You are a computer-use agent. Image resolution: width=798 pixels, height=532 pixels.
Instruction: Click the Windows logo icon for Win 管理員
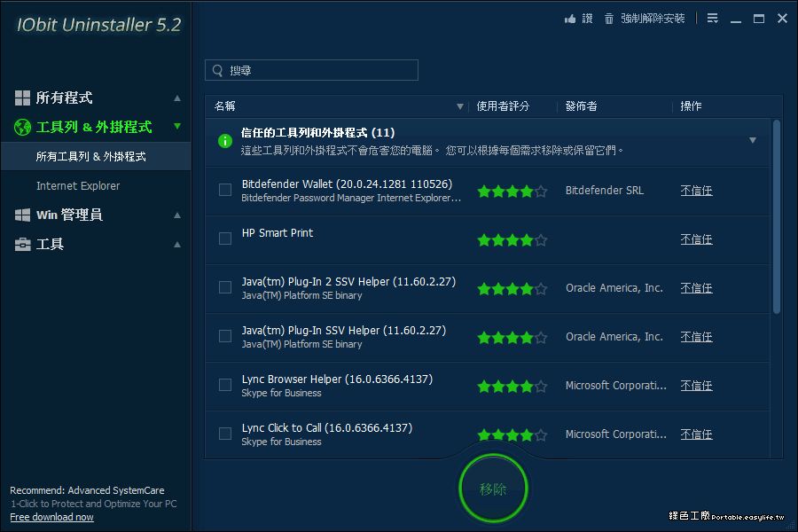pos(22,215)
